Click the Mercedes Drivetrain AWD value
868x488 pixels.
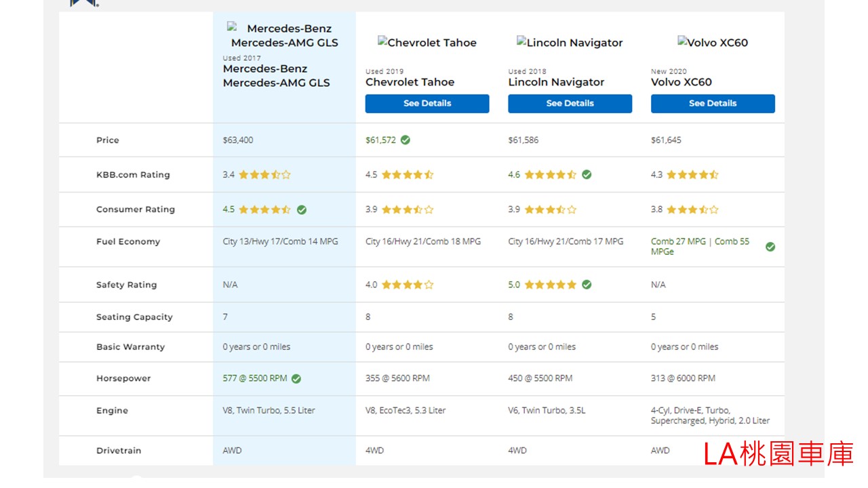(x=232, y=451)
